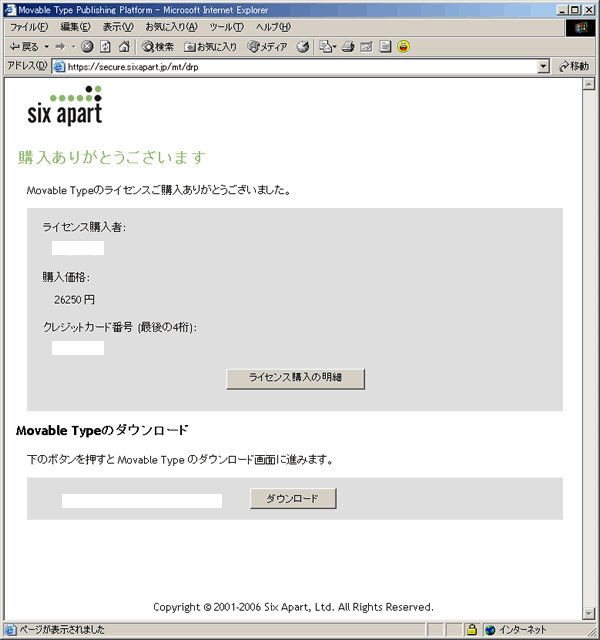Open the ツール(T) menu
Screen dimensions: 600x640
pyautogui.click(x=227, y=27)
